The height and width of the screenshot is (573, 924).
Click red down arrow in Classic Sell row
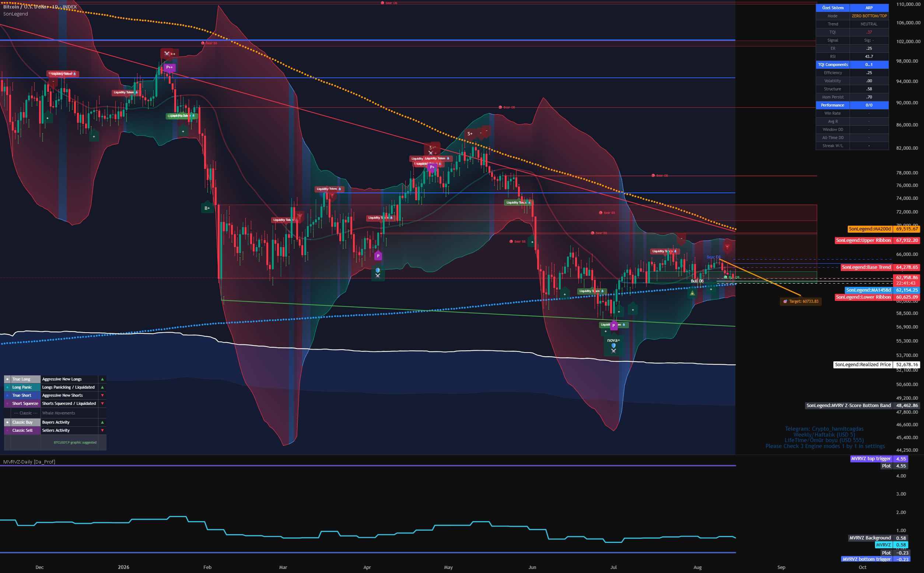click(x=102, y=430)
